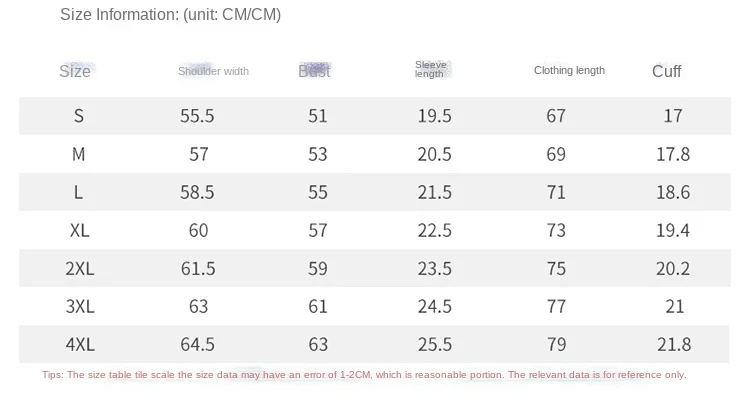The height and width of the screenshot is (403, 750).
Task: Click the Sleeve length column header
Action: click(430, 69)
